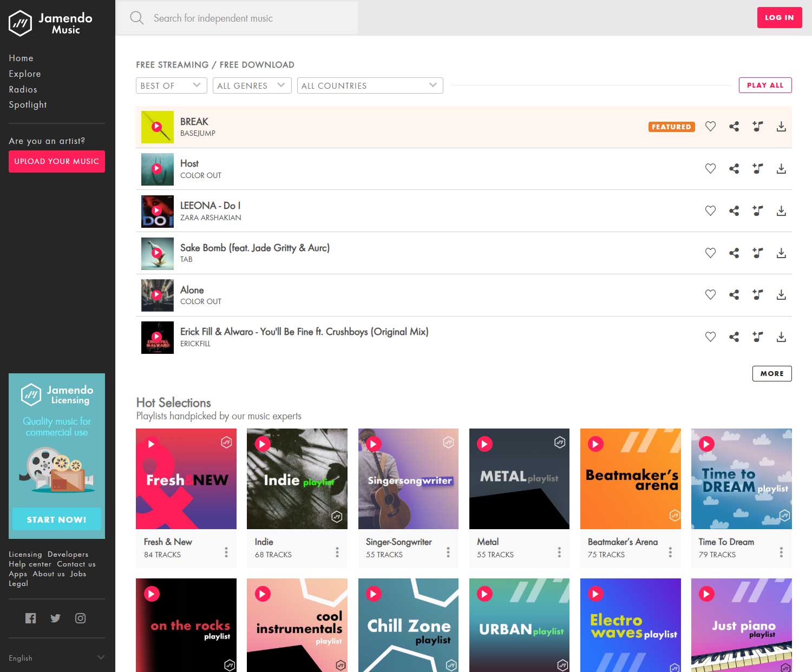Open the Developers footer link

[x=68, y=554]
